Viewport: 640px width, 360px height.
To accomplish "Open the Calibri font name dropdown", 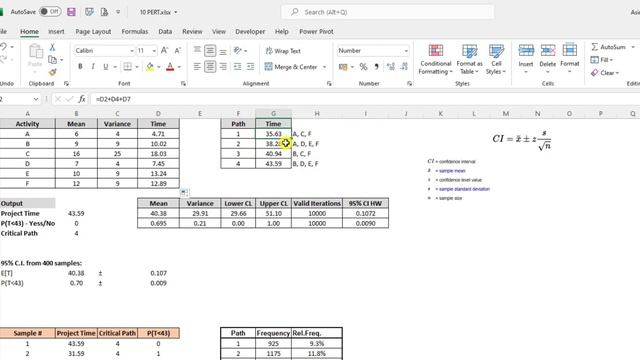I will (x=131, y=51).
